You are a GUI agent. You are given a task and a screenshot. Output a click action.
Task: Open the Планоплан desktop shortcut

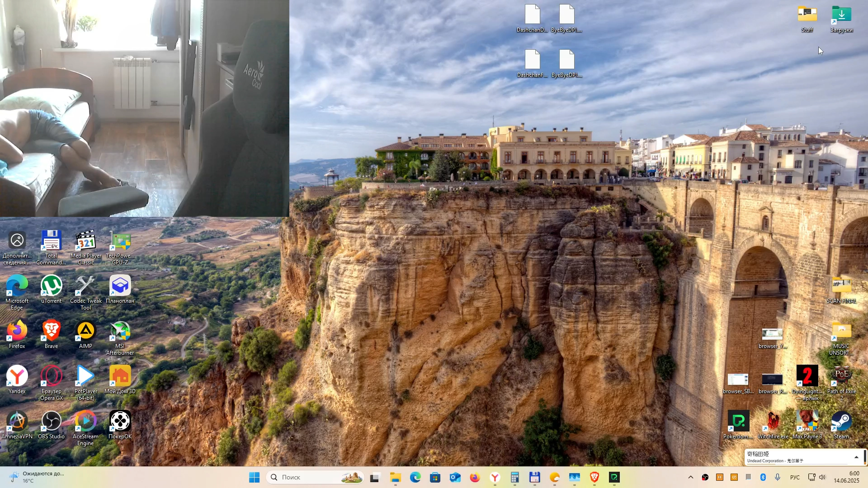[120, 289]
